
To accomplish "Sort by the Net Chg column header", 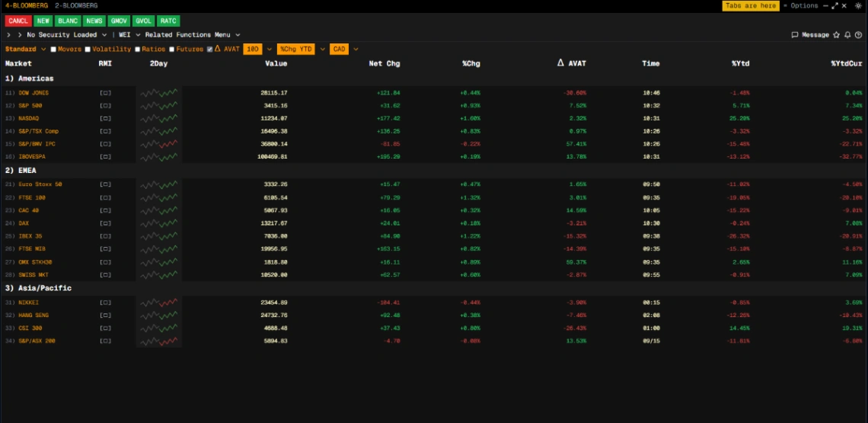I will (x=385, y=63).
